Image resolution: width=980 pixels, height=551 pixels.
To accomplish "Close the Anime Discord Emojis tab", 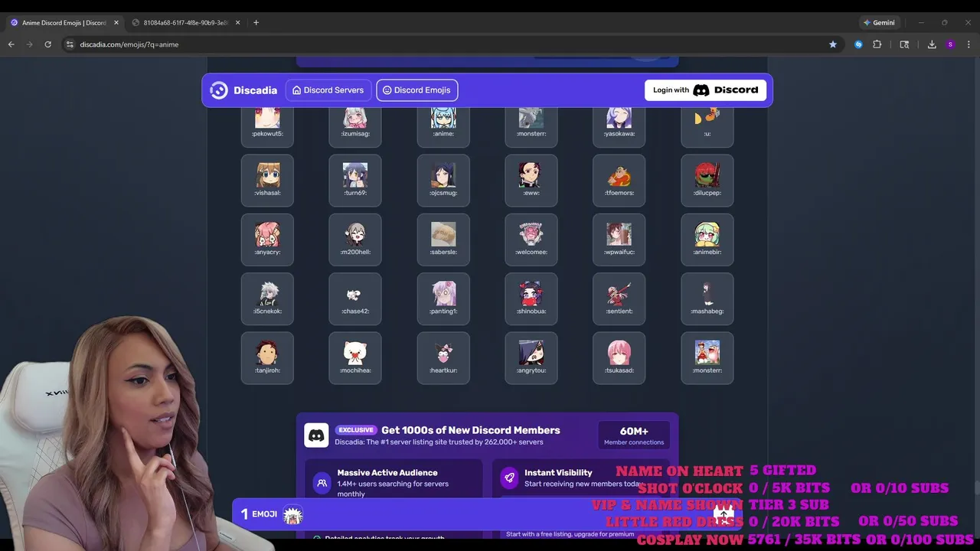I will tap(116, 23).
